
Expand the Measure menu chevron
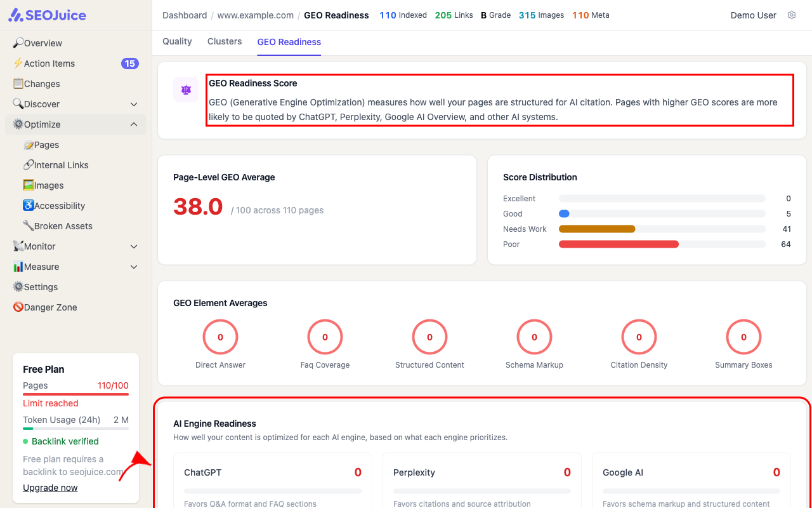[134, 267]
